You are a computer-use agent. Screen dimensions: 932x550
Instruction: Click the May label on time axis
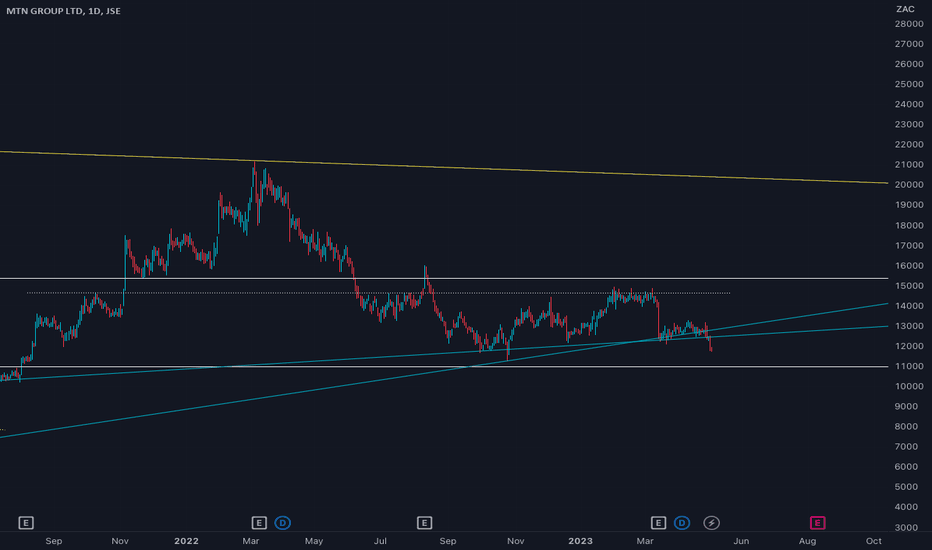(x=314, y=540)
